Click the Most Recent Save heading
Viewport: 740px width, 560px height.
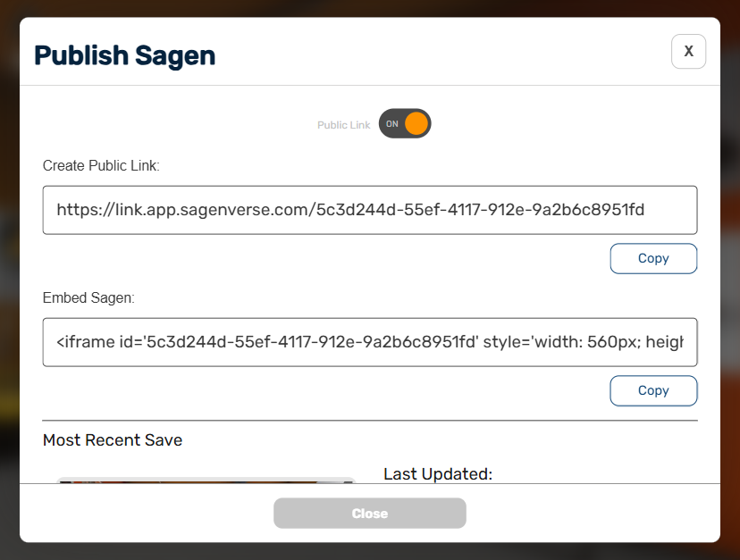[x=112, y=439]
